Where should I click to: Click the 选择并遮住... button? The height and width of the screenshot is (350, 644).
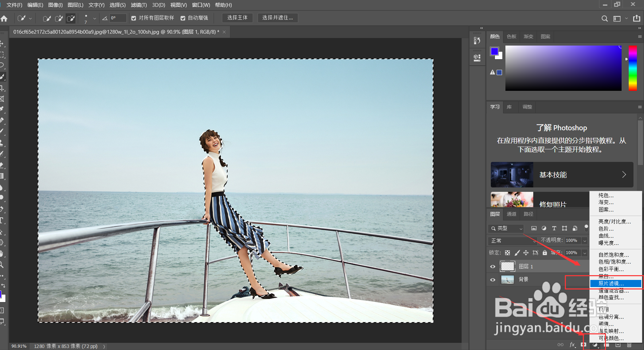pos(278,18)
